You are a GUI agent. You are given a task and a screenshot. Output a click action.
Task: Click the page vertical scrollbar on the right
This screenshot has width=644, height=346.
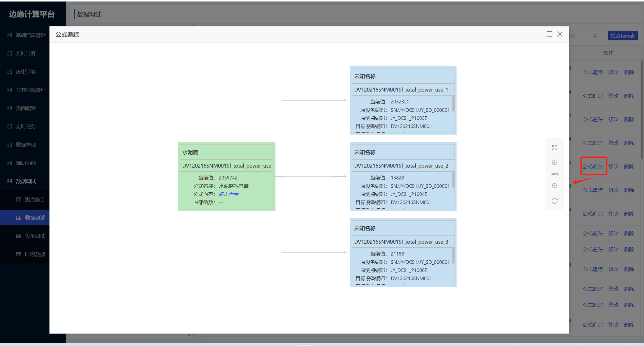click(642, 110)
